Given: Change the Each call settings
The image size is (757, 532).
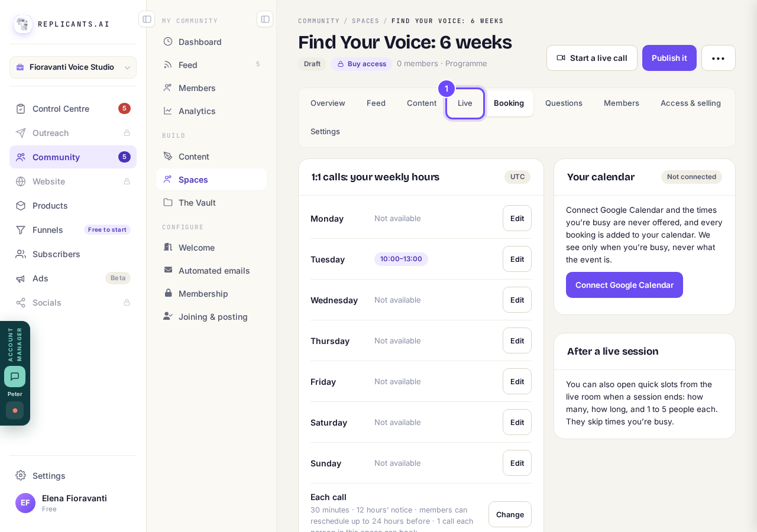Looking at the screenshot, I should [510, 514].
